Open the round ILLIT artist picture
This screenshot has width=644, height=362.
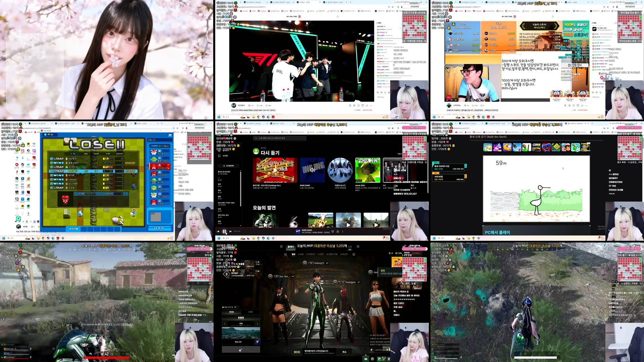coord(340,170)
